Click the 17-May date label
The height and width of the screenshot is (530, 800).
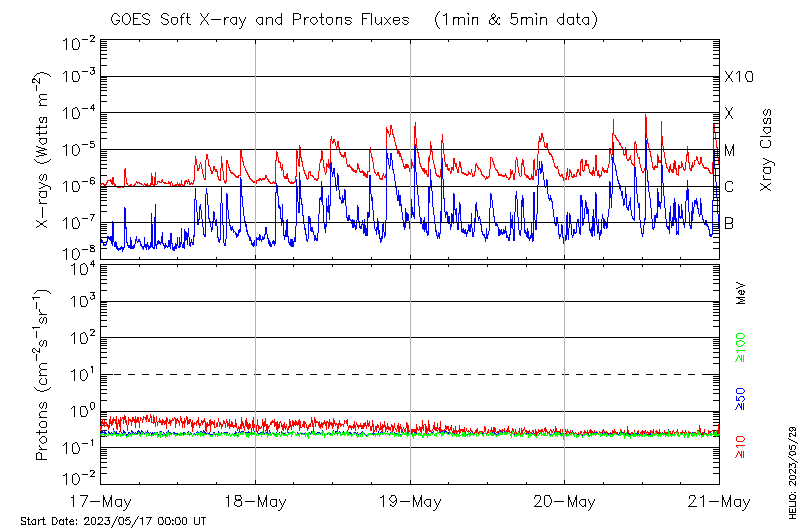[x=101, y=500]
